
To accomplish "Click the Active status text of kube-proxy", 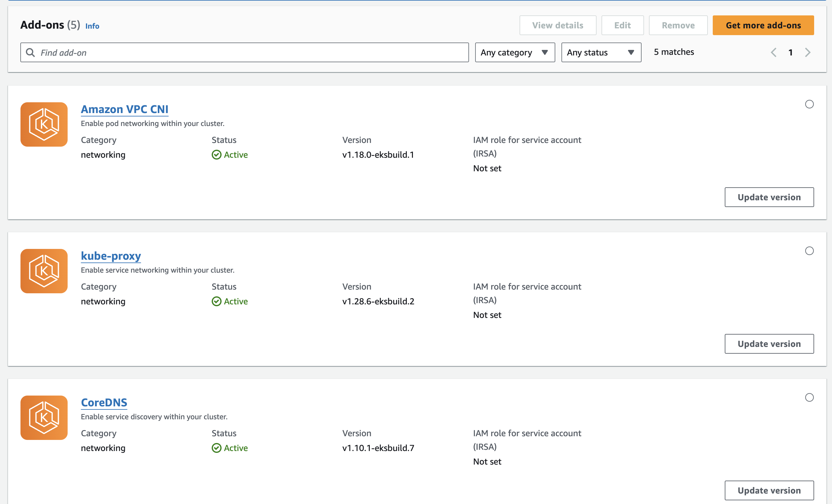I will point(236,301).
